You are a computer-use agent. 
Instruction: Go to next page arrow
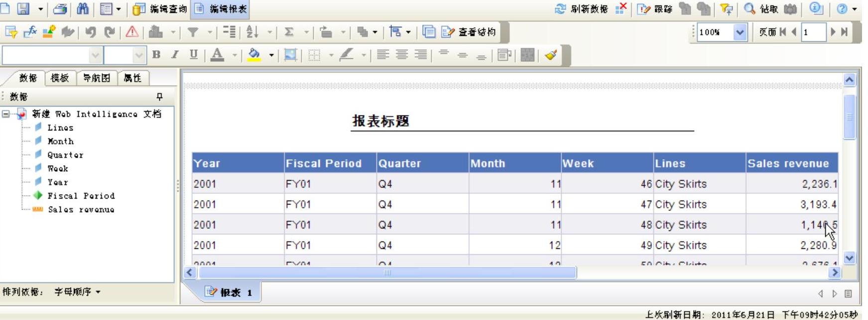pyautogui.click(x=833, y=32)
